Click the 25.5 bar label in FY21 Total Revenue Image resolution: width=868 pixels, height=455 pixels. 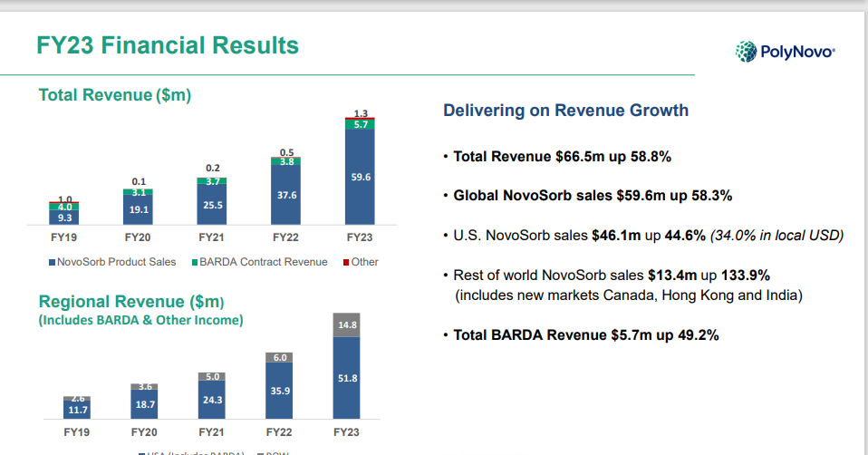click(213, 205)
